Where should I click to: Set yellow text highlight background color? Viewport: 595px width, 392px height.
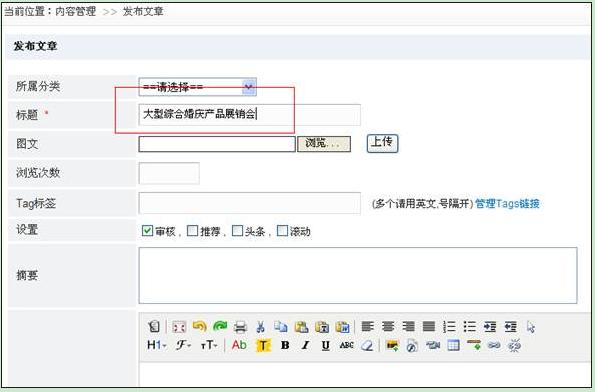(x=264, y=346)
